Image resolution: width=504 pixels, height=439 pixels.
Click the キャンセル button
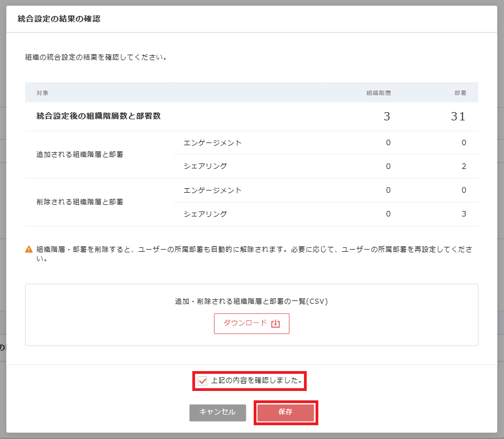[217, 412]
